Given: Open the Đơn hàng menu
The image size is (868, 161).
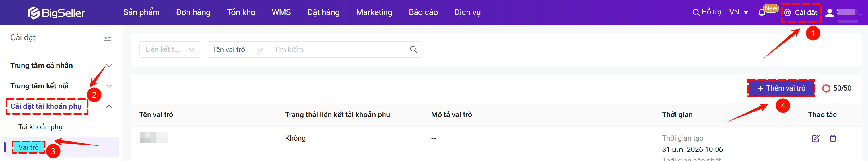Looking at the screenshot, I should click(193, 12).
